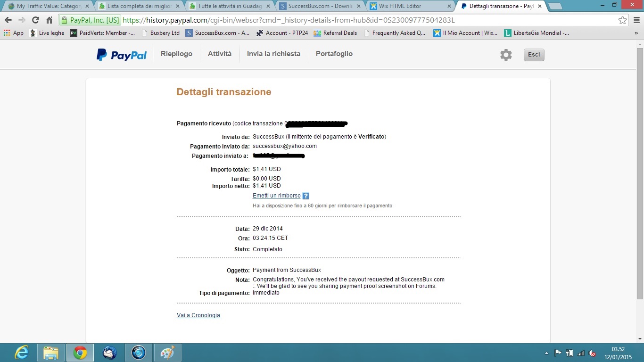Open Frequently Asked Q... bookmark
The width and height of the screenshot is (644, 362).
[394, 33]
